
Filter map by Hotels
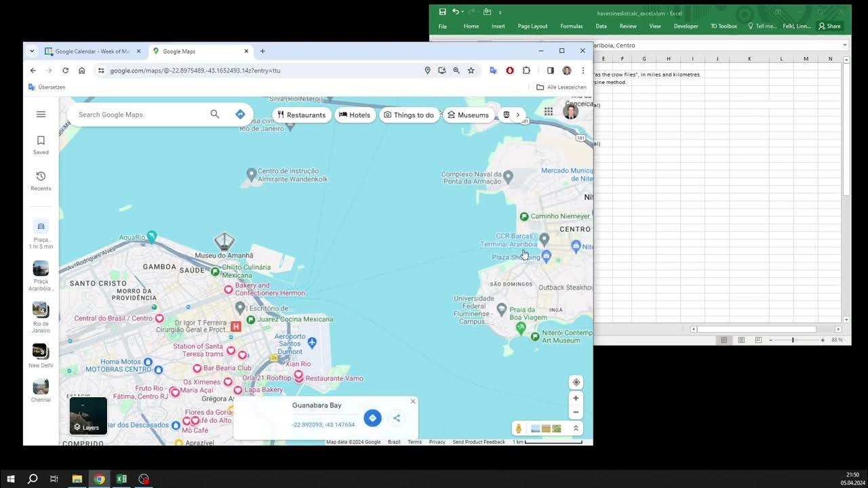pyautogui.click(x=355, y=115)
